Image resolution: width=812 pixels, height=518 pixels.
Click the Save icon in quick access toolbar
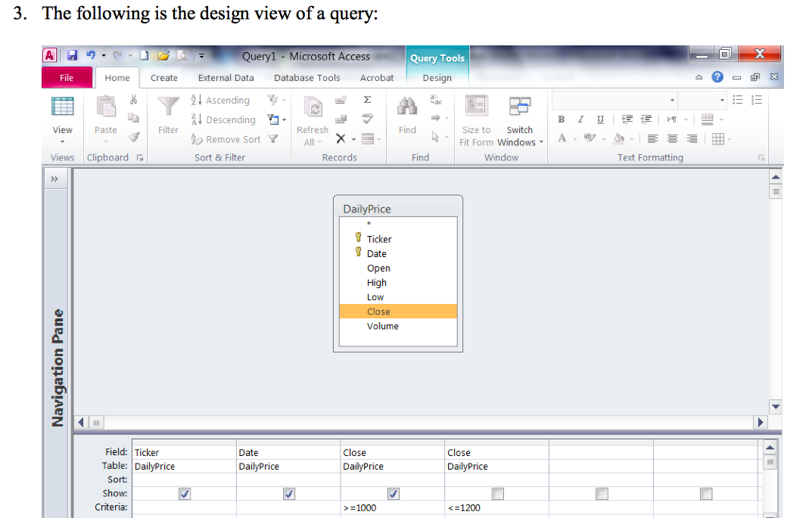[x=73, y=55]
